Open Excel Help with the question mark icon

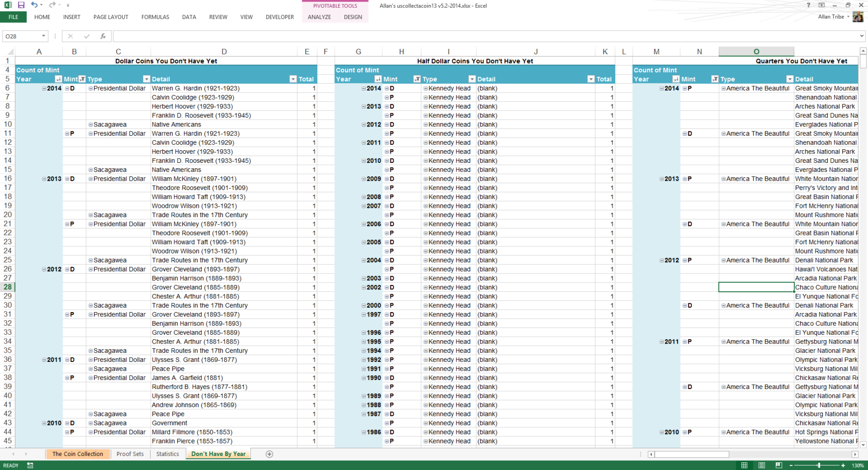point(808,5)
